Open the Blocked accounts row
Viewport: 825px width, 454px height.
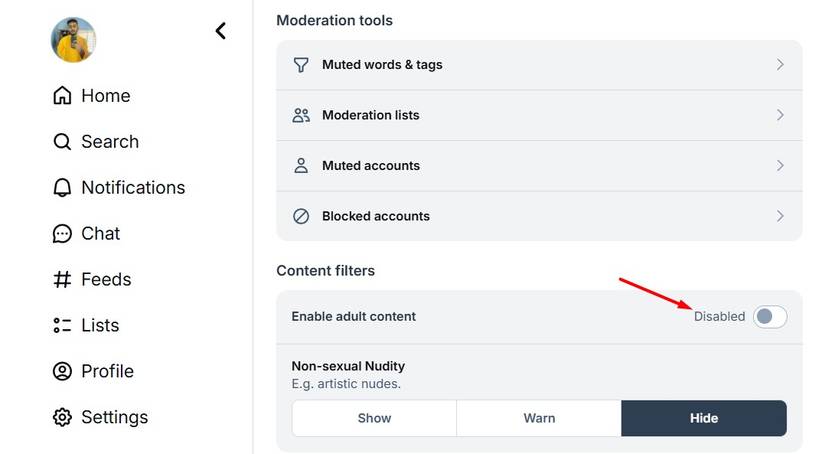click(376, 216)
